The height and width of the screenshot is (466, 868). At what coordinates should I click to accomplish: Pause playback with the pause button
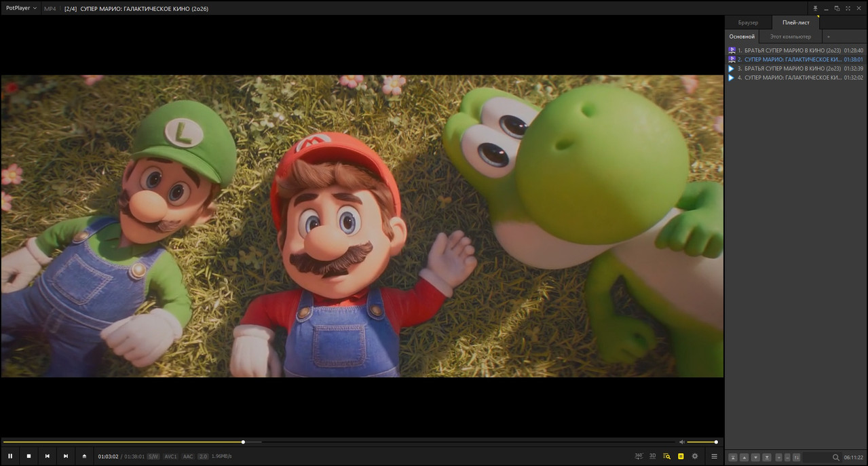[10, 457]
